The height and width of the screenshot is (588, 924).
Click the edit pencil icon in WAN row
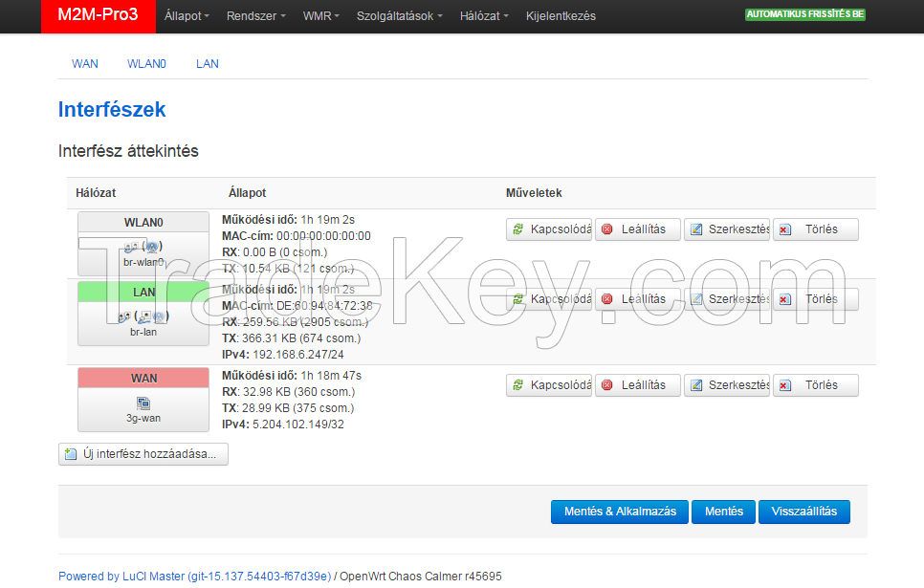(696, 385)
